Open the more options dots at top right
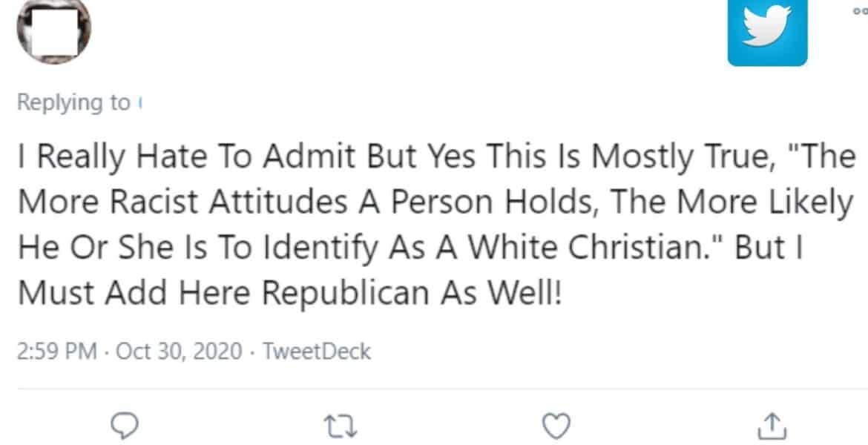Image resolution: width=868 pixels, height=445 pixels. (x=859, y=7)
